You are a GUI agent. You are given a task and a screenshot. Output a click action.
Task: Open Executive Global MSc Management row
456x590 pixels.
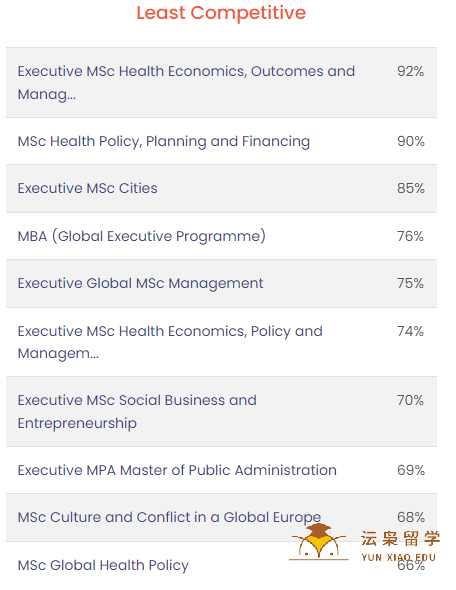[221, 283]
